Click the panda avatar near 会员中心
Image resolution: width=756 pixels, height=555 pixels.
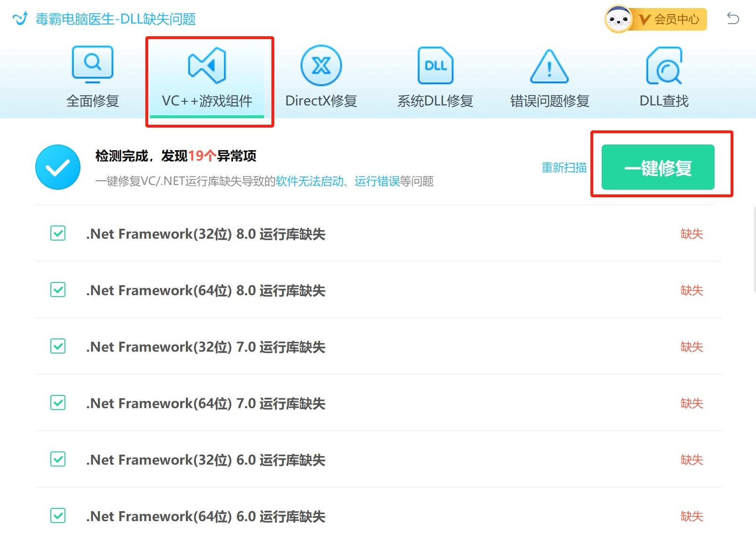[618, 19]
